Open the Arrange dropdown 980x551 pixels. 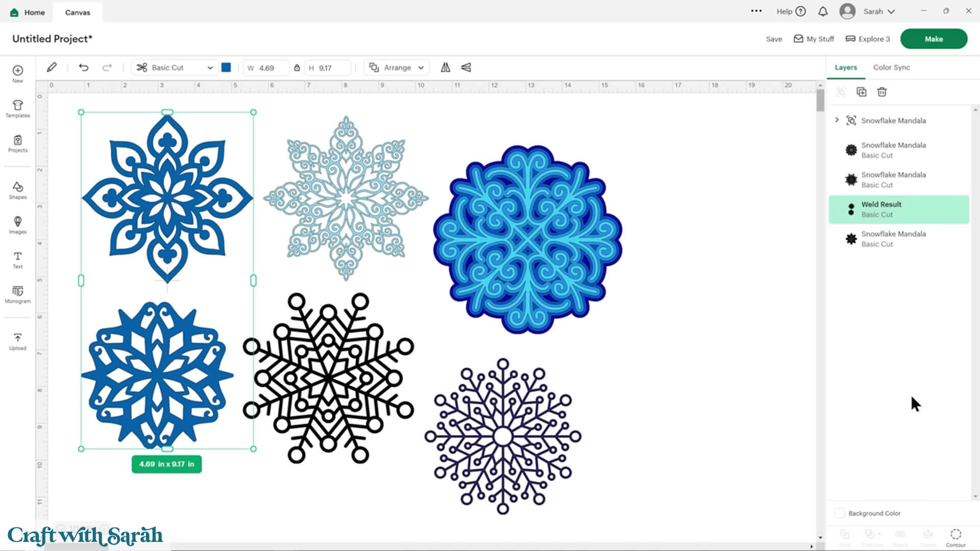click(x=397, y=67)
